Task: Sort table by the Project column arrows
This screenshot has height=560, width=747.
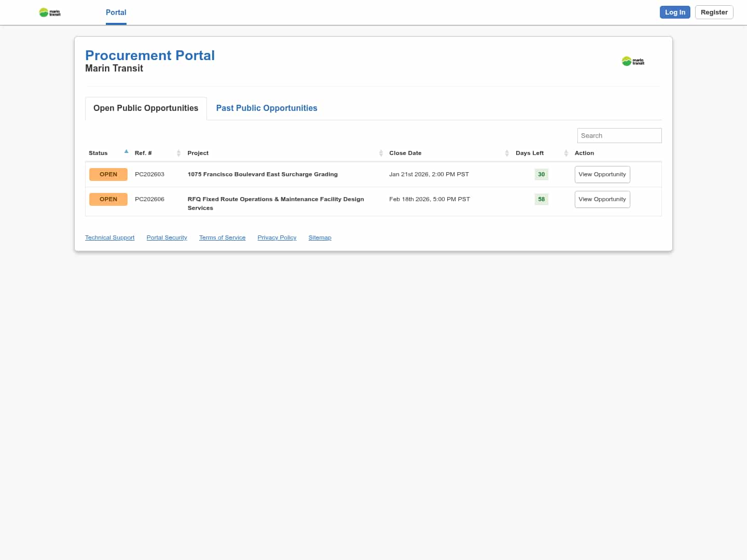Action: (381, 153)
